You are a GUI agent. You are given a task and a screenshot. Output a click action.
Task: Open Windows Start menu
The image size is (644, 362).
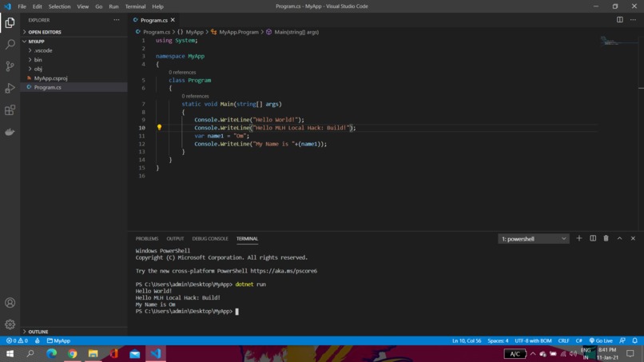coord(10,354)
